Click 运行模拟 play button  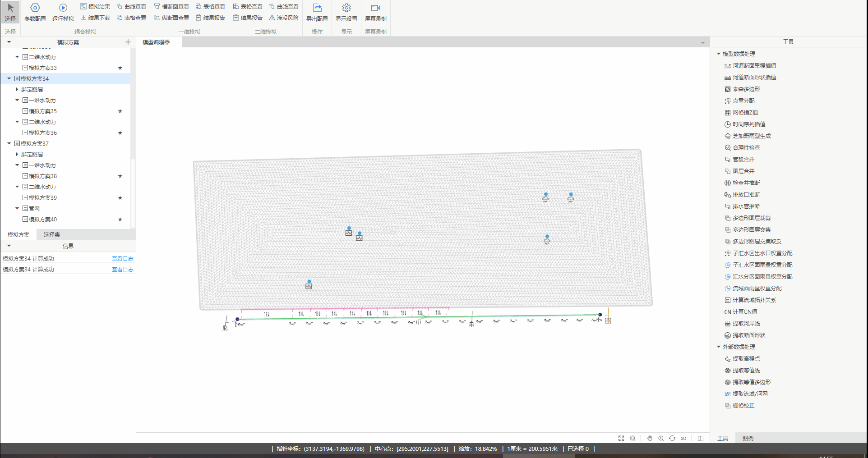[63, 12]
